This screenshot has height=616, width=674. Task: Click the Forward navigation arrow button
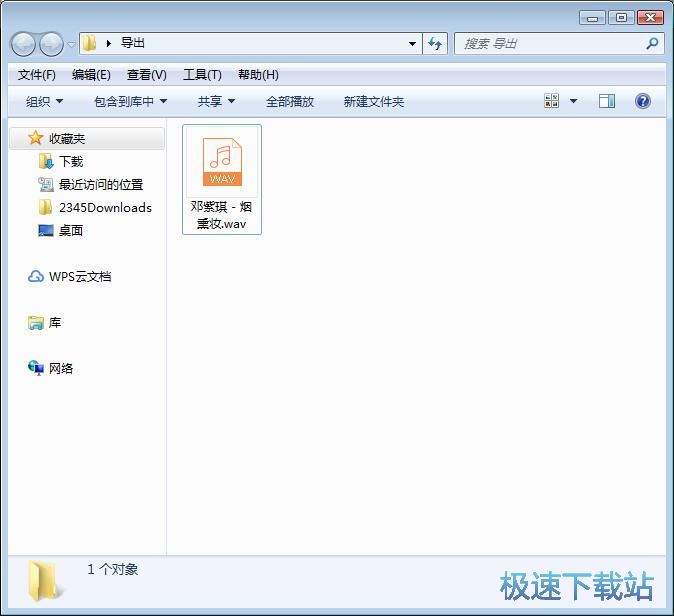point(52,44)
